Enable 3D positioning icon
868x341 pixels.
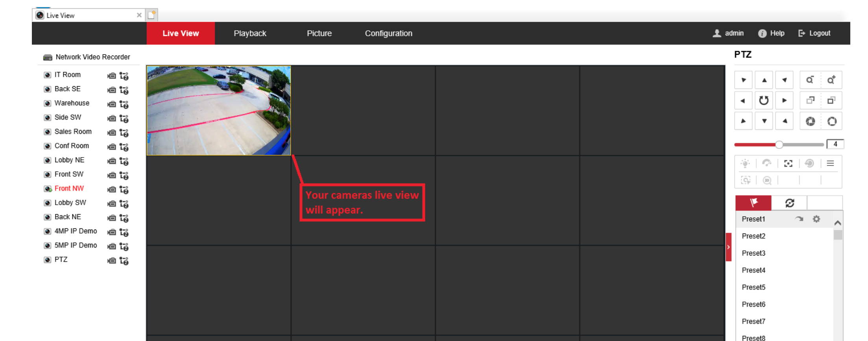pyautogui.click(x=767, y=180)
